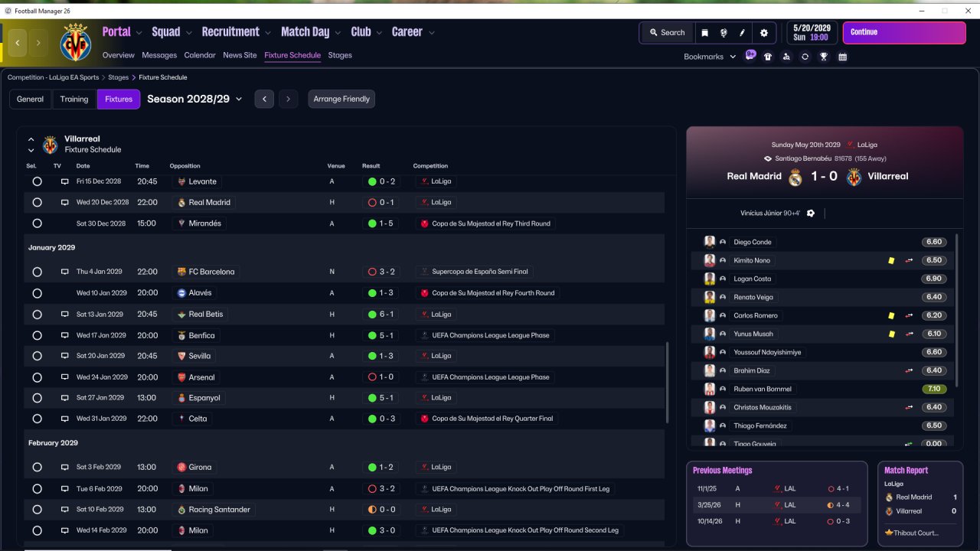980x551 pixels.
Task: Click the pencil edit icon in top toolbar
Action: point(743,33)
